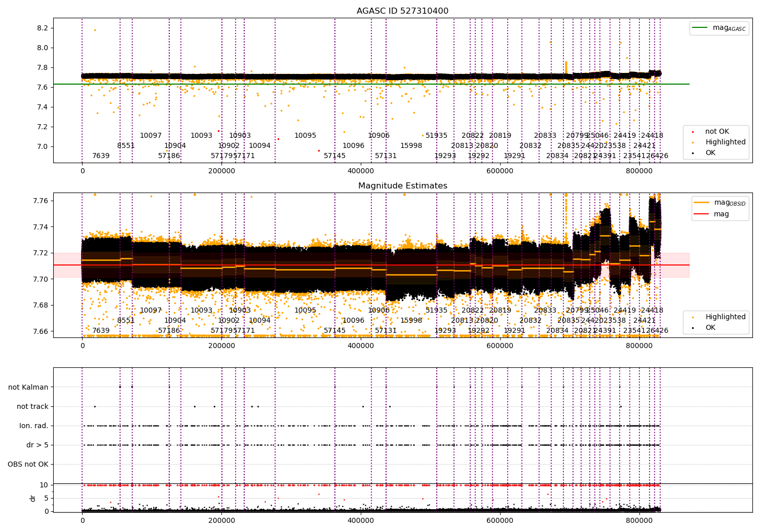Image resolution: width=760 pixels, height=532 pixels.
Task: Click obsid label '20819' in middle plot
Action: coord(500,310)
